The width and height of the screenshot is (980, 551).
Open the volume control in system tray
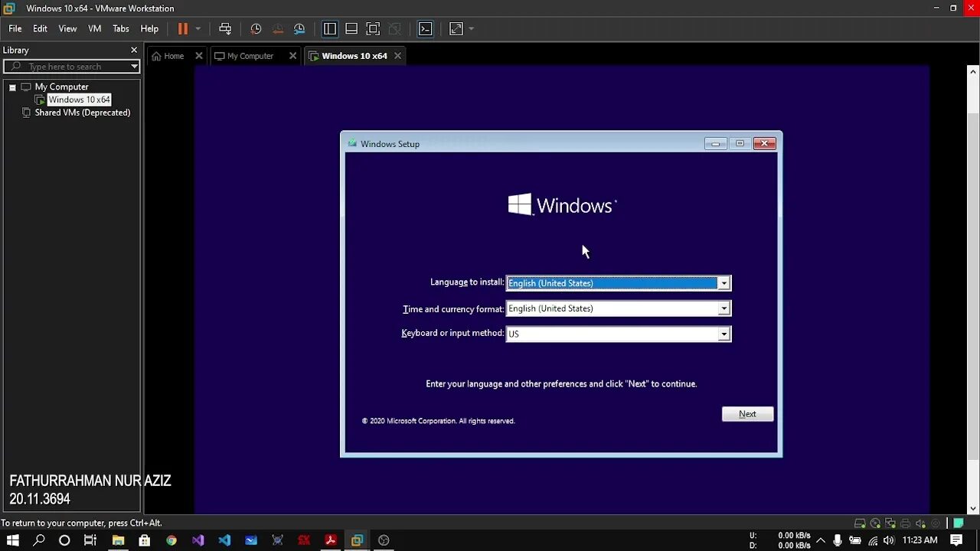point(890,540)
